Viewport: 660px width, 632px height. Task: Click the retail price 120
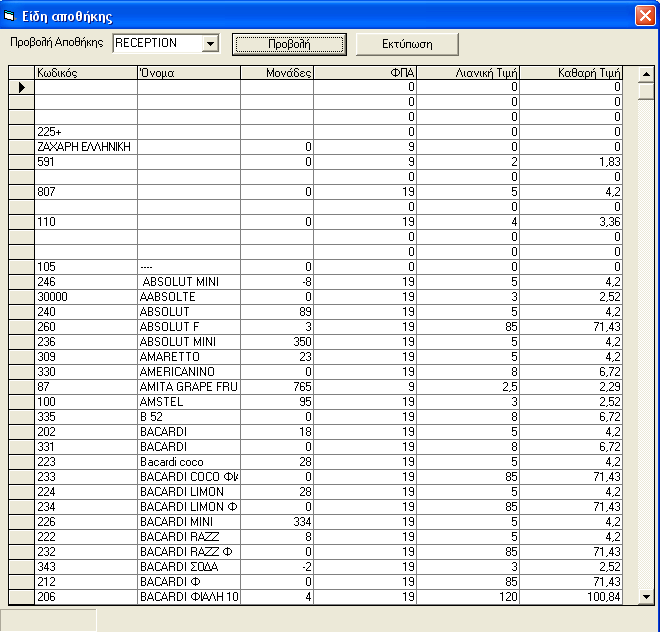(468, 597)
